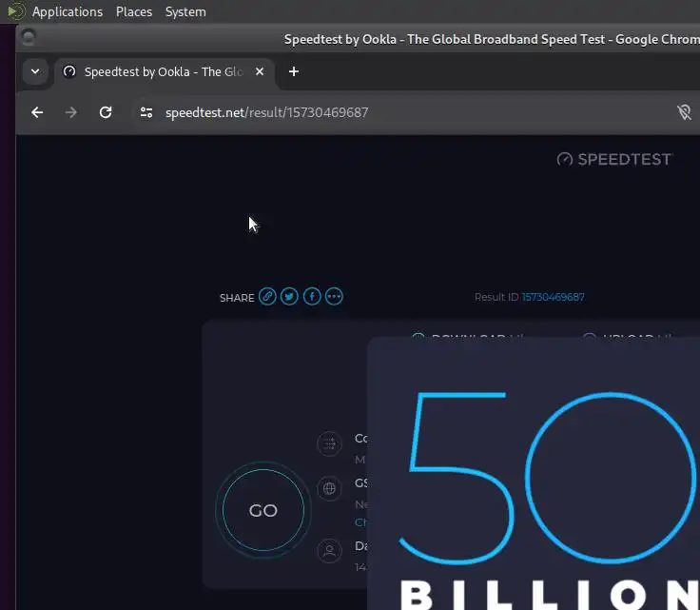View site information icon in address bar
700x610 pixels.
coord(146,112)
